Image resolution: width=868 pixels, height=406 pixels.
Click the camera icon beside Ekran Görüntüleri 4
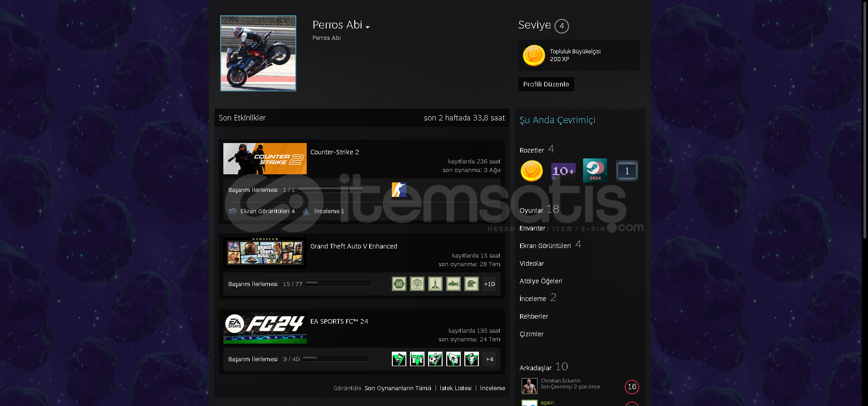pos(233,211)
